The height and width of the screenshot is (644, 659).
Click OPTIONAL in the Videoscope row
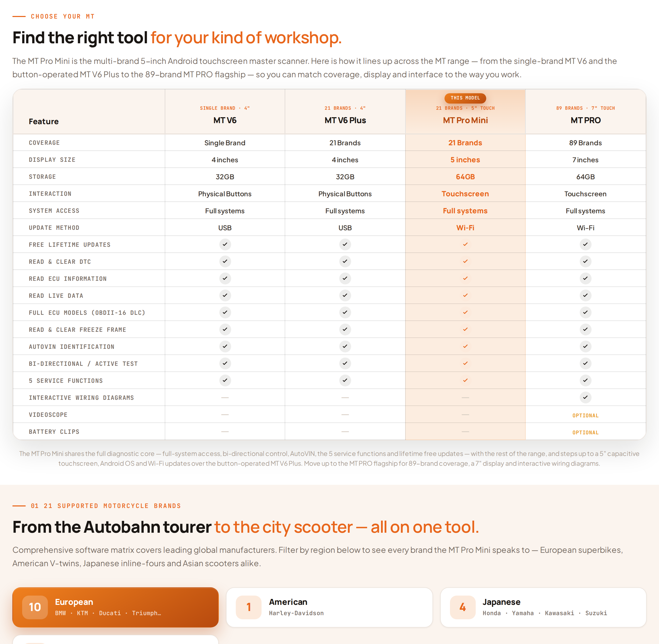[x=585, y=415]
